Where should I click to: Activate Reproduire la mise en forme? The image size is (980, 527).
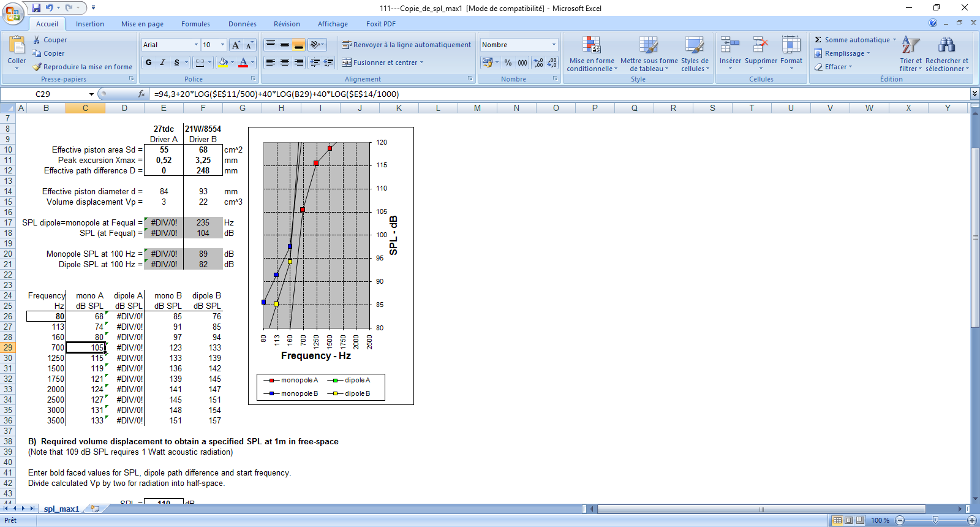tap(82, 67)
